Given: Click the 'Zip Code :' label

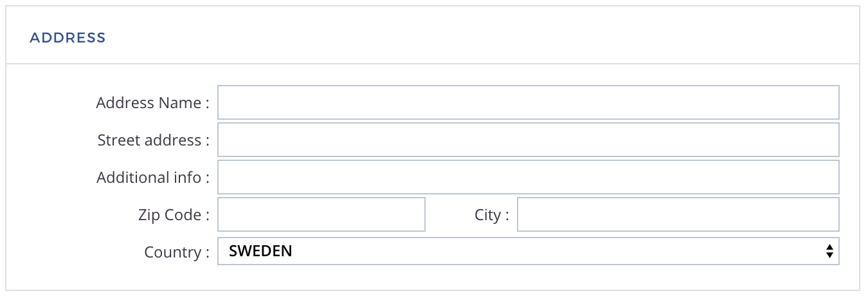Looking at the screenshot, I should click(x=174, y=215).
